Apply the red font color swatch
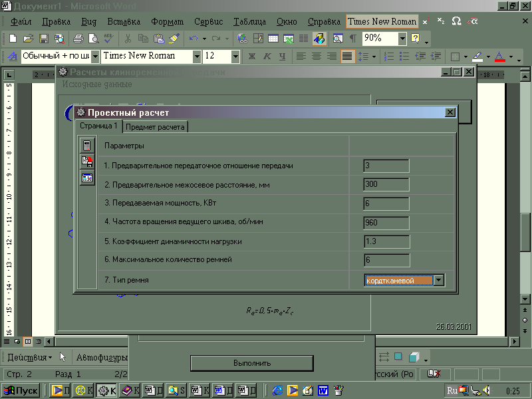532x399 pixels. click(x=500, y=56)
